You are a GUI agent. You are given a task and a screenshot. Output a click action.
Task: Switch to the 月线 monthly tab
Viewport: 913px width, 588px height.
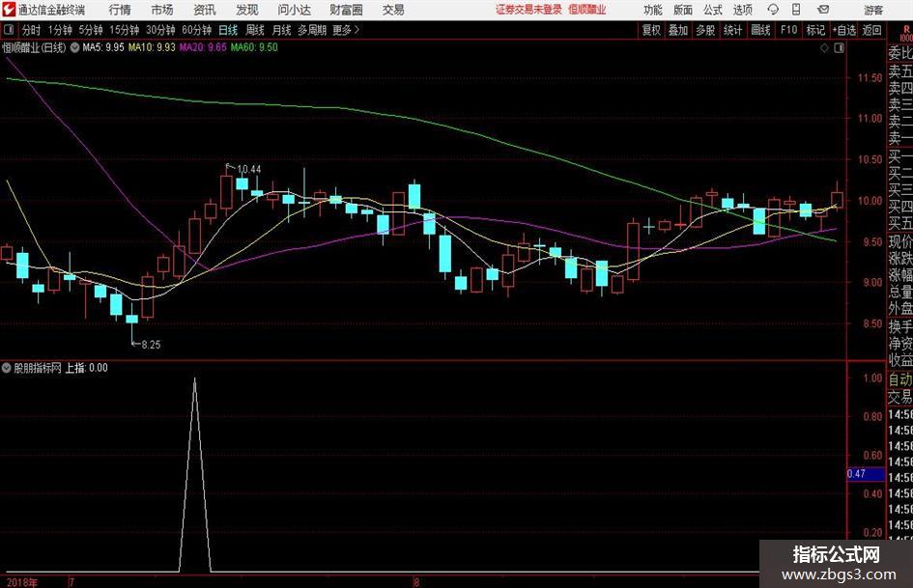coord(281,30)
